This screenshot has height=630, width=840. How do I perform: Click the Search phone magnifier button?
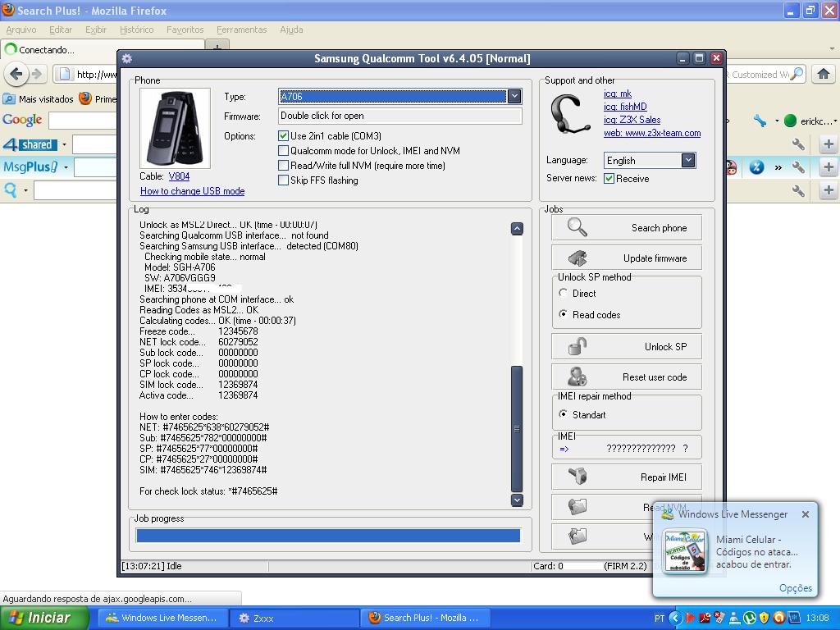[626, 228]
